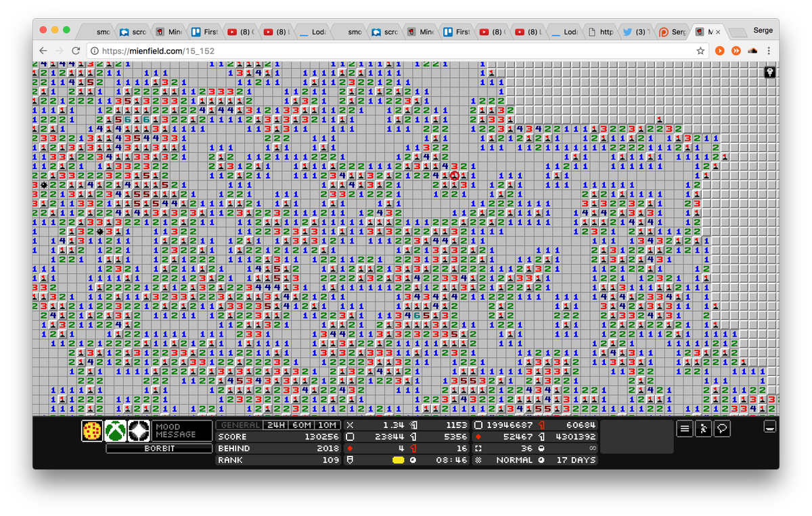Click the white diamond badge icon

tap(139, 431)
